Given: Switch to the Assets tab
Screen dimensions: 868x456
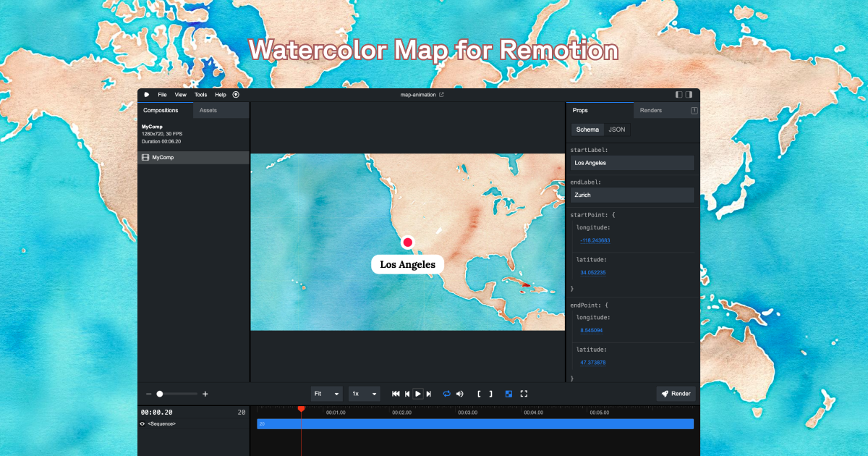Looking at the screenshot, I should pos(208,110).
